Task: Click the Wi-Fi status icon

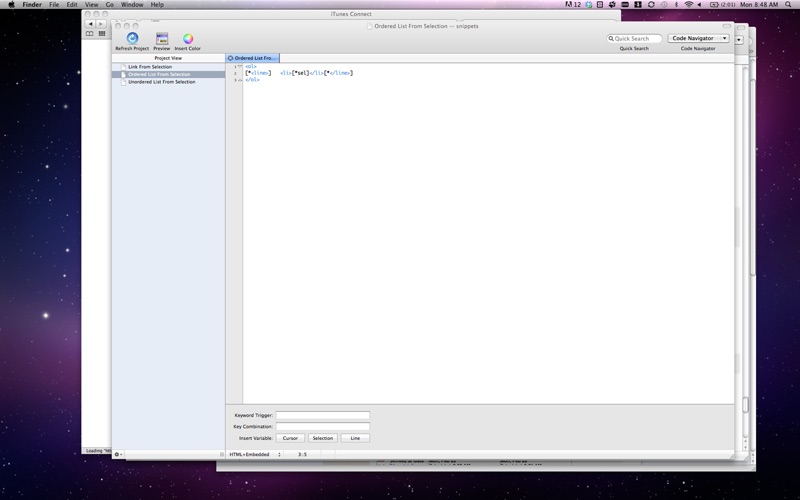Action: tap(688, 5)
